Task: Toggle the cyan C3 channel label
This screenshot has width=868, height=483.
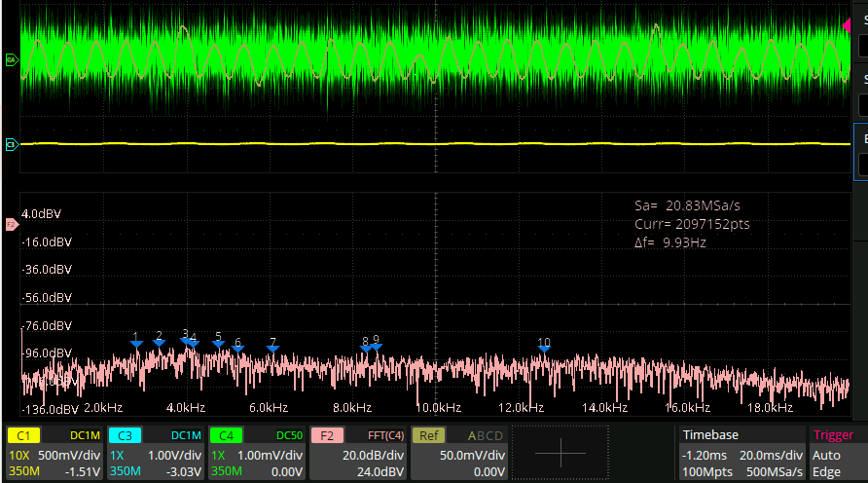Action: (125, 435)
